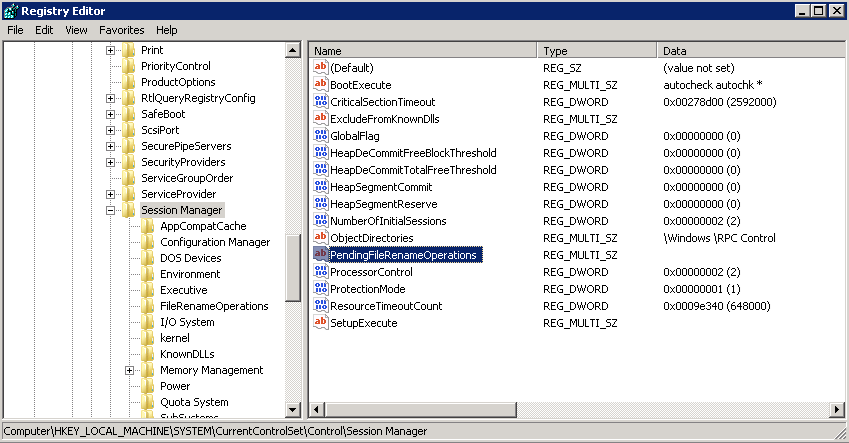Image resolution: width=849 pixels, height=443 pixels.
Task: Select the PriorityControl key
Action: (175, 66)
